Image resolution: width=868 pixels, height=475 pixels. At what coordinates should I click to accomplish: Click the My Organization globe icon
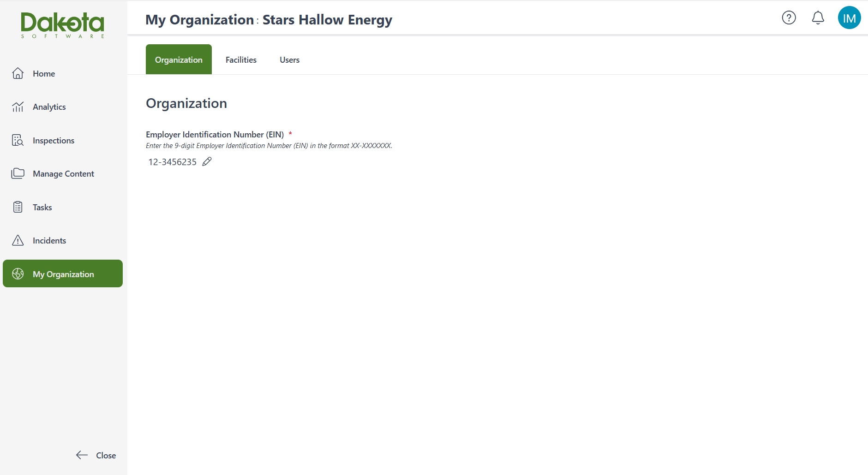pyautogui.click(x=18, y=274)
